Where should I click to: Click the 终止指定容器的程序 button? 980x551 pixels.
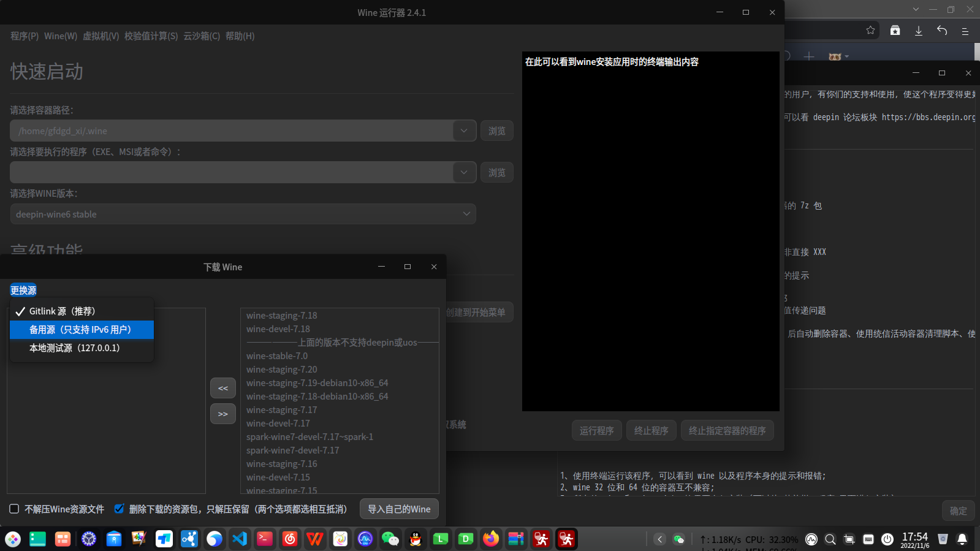pos(727,430)
